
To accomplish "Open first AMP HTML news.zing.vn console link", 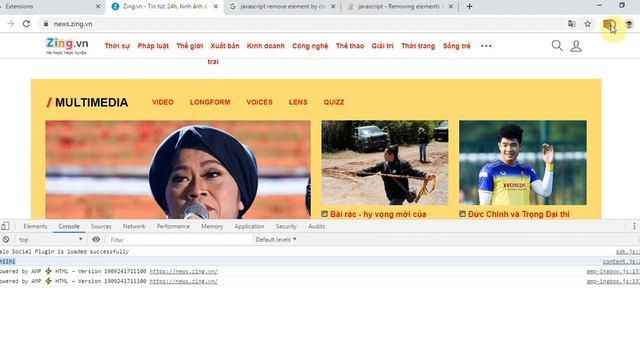I will [x=183, y=271].
